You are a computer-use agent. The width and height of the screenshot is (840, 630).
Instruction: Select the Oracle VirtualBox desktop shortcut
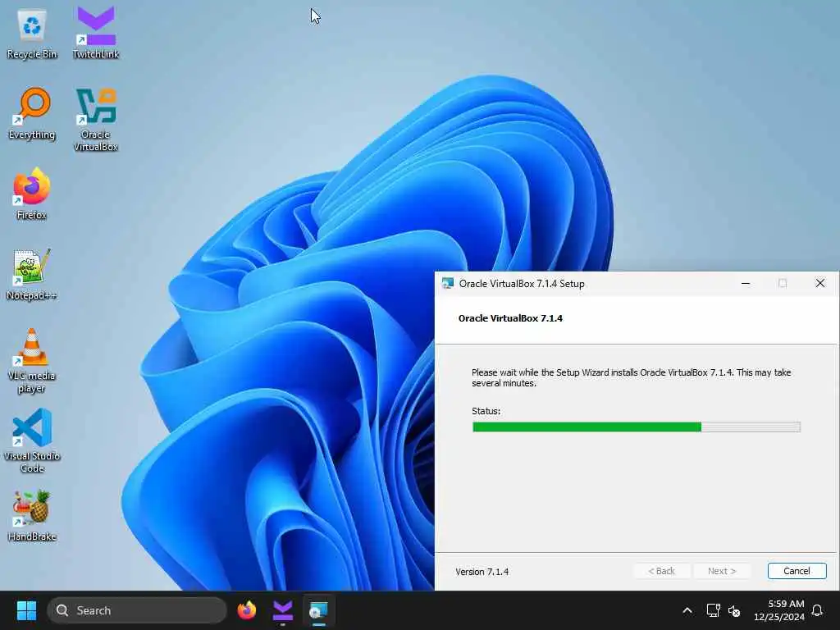pos(96,120)
